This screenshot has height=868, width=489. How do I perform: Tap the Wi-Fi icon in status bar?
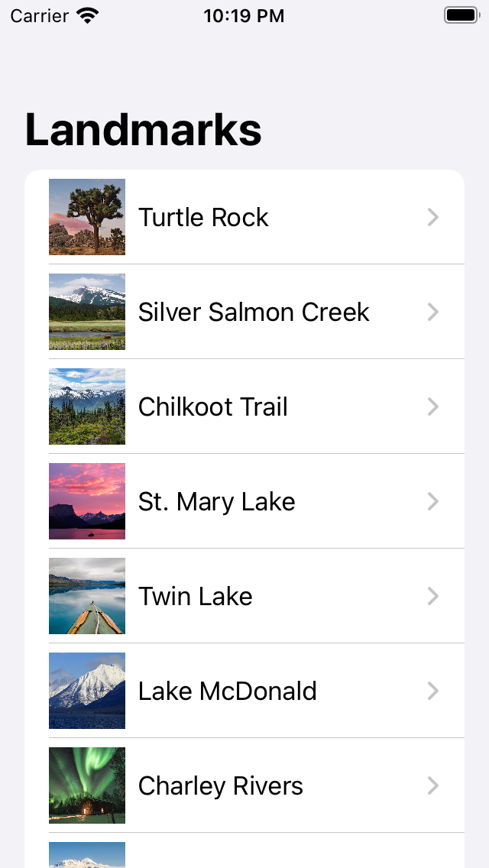[89, 16]
